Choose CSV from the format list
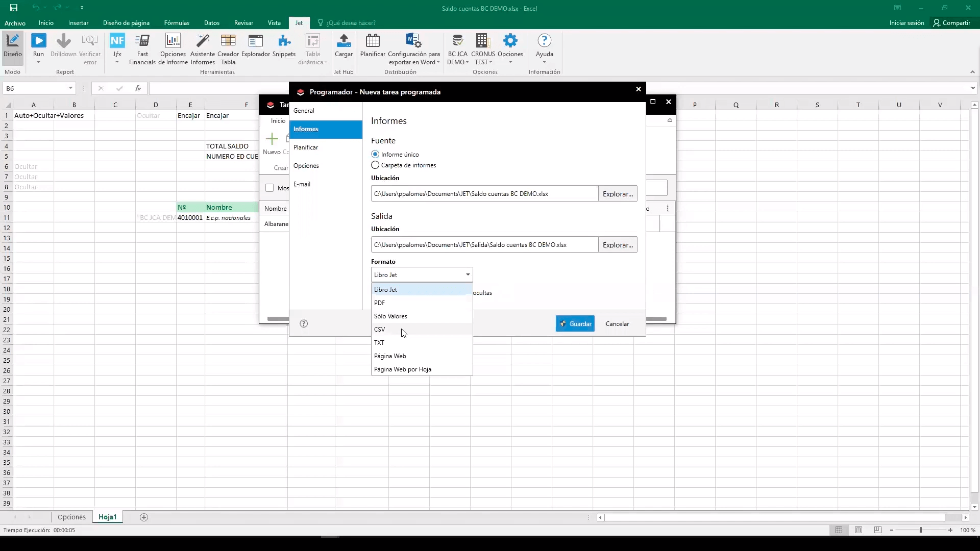Viewport: 980px width, 551px height. pos(380,330)
